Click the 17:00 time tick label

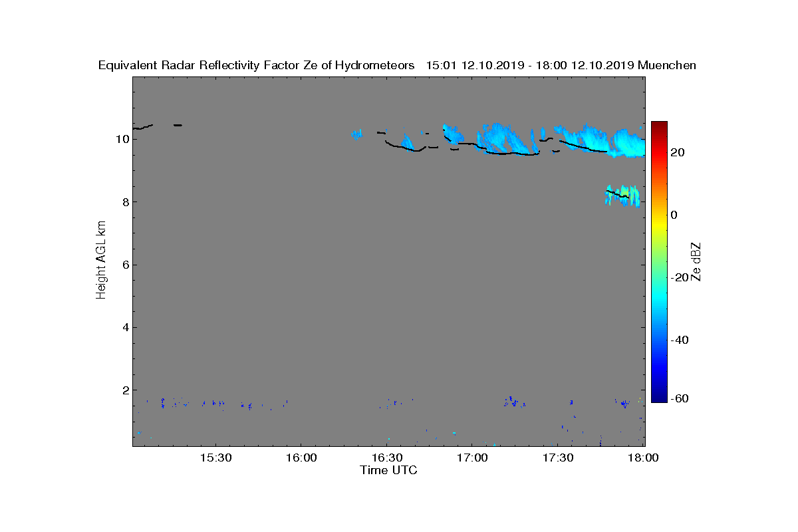pos(473,458)
